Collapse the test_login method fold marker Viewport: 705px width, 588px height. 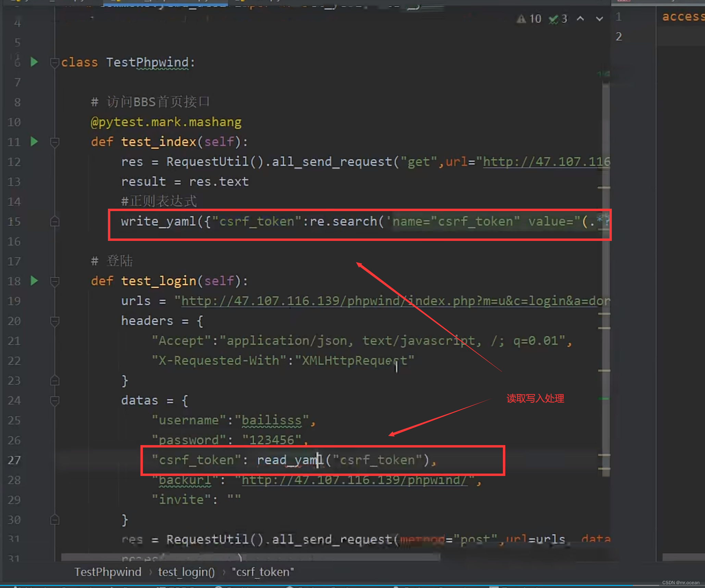coord(54,281)
